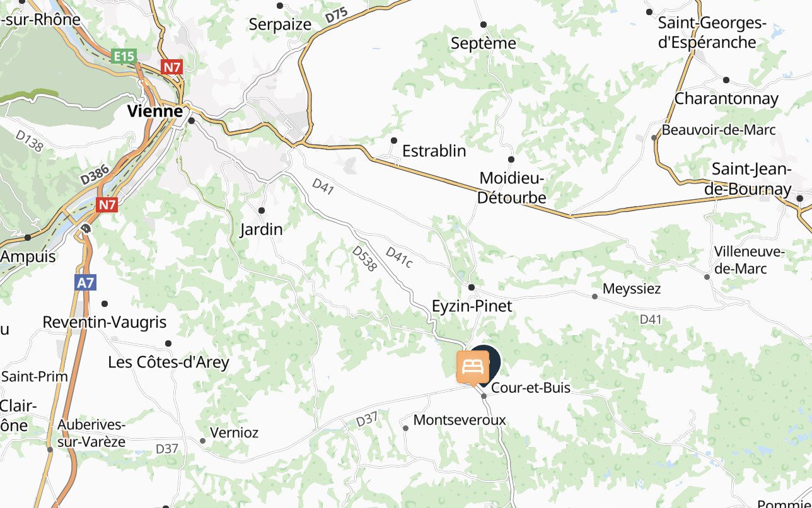Click the Estrablin town label

coord(434,151)
